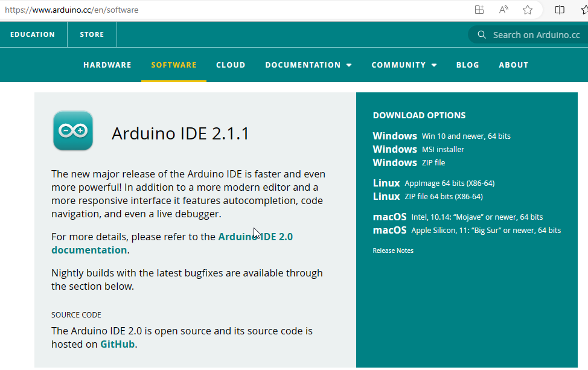Add page to favorites star icon

[528, 10]
